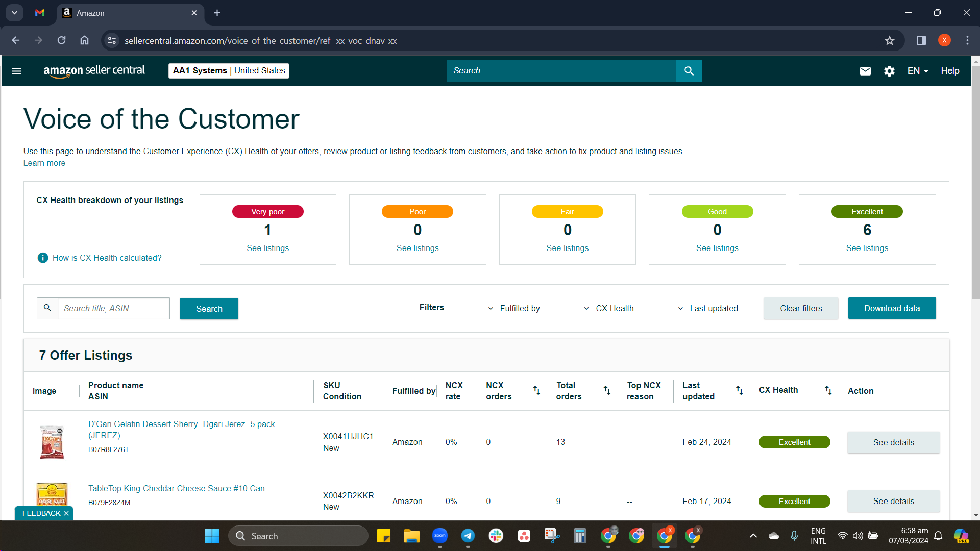See listings under Poor
Viewport: 980px width, 551px height.
[x=418, y=248]
